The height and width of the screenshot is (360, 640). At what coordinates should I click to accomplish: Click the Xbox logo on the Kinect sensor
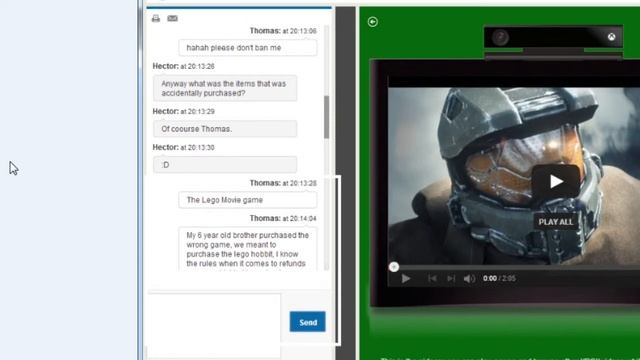click(x=611, y=37)
